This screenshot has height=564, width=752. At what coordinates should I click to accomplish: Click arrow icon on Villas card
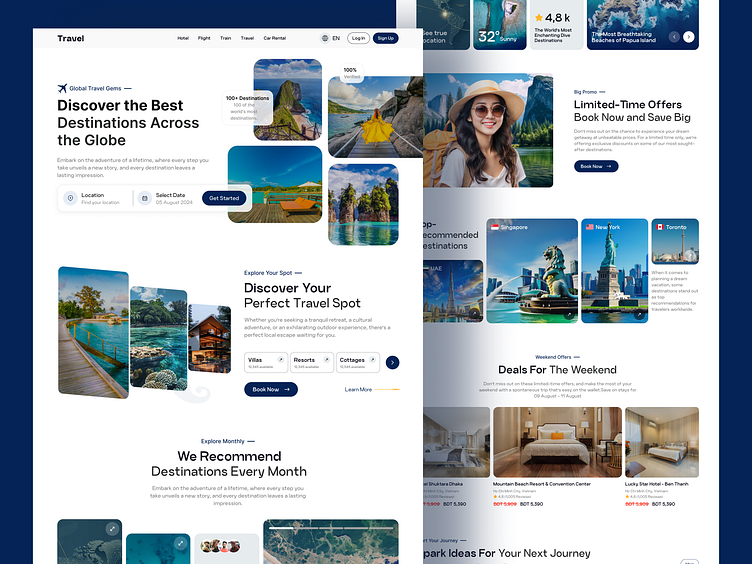(x=281, y=359)
